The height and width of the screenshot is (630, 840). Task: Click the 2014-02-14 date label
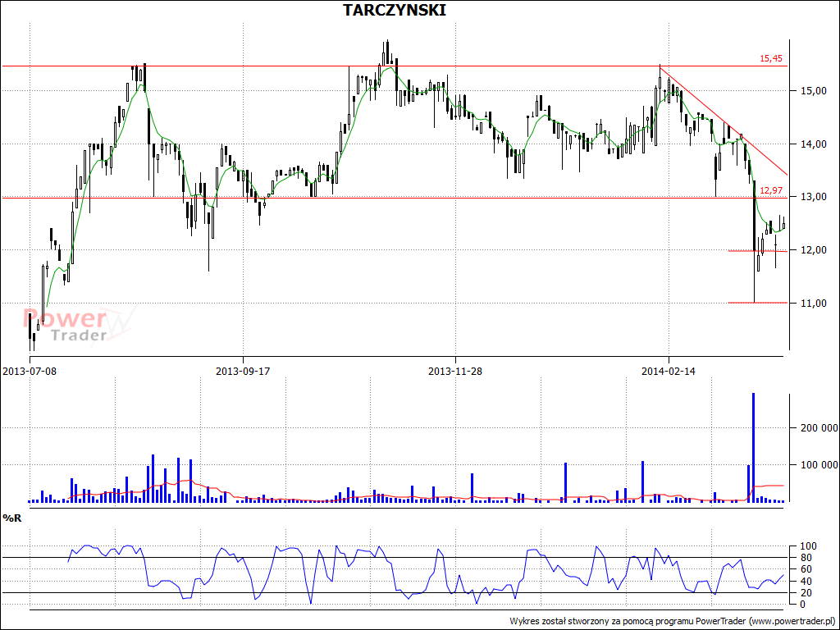click(x=669, y=371)
